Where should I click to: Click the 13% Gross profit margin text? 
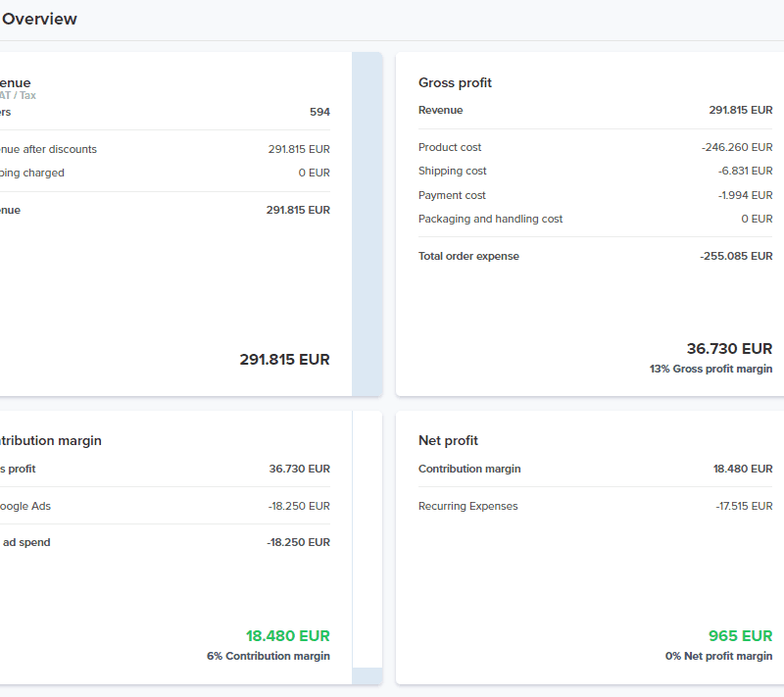coord(710,370)
